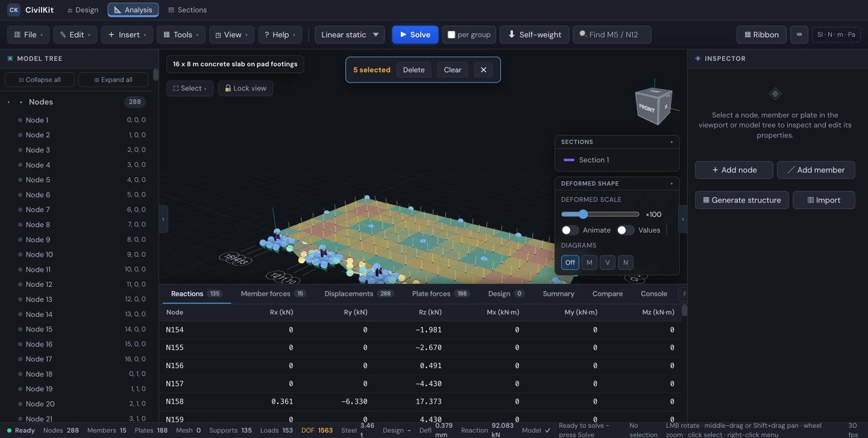Apply Self-weight load with arrow icon
Viewport: 868px width, 438px height.
point(534,34)
